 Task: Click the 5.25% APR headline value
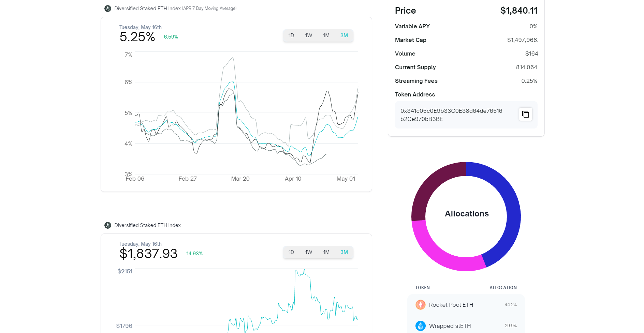coord(137,37)
